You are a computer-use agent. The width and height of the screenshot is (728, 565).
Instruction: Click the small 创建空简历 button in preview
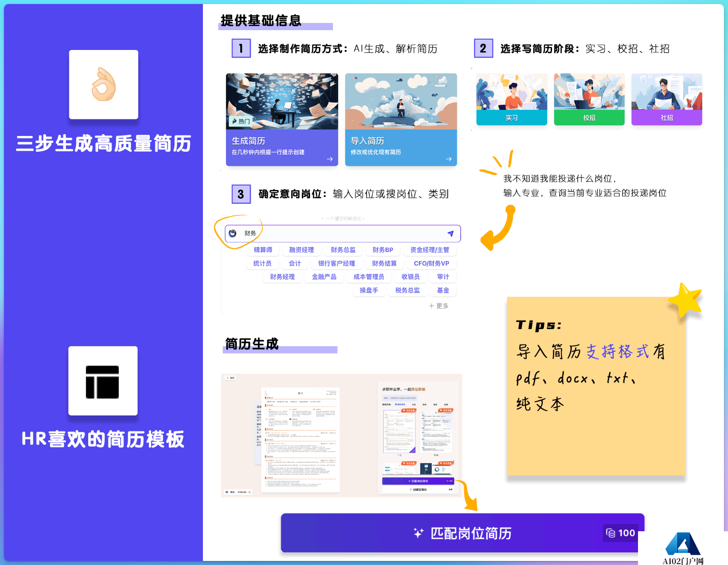coord(418,489)
